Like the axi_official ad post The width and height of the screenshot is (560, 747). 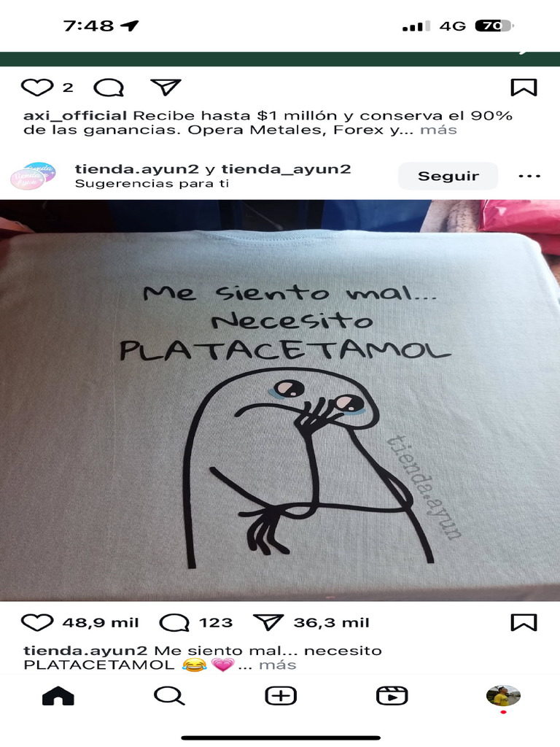[37, 88]
